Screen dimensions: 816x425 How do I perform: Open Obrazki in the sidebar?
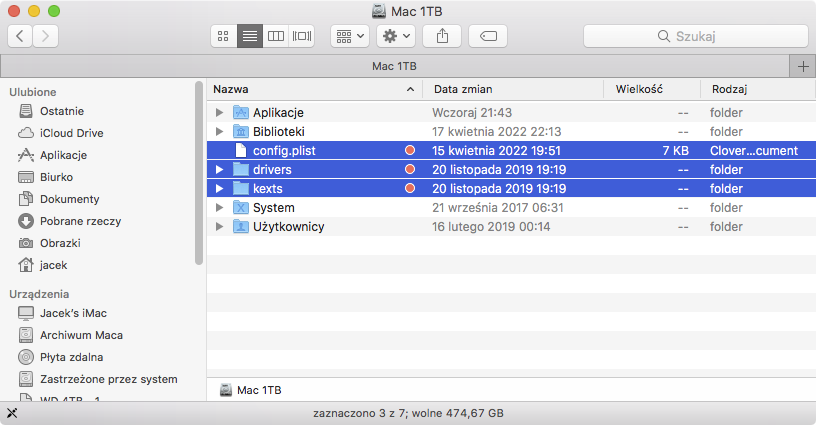(60, 243)
